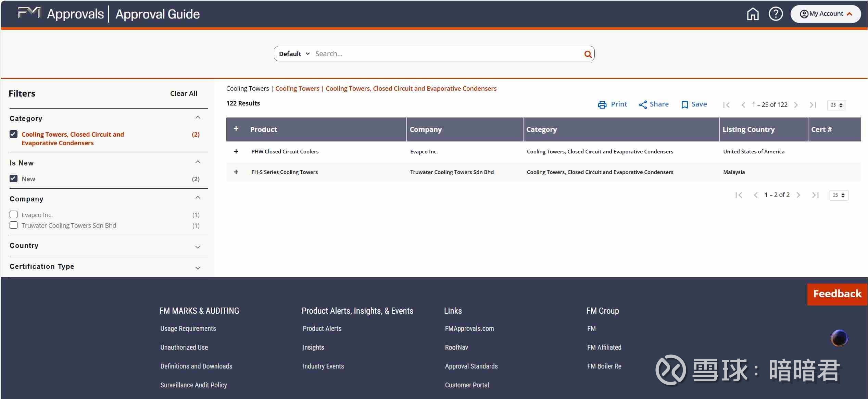Expand Certification Type filter section
Screen dimensions: 868x399
[198, 267]
